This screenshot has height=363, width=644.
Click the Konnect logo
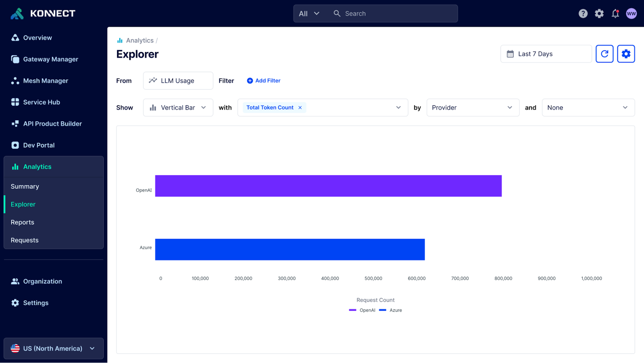pos(43,13)
